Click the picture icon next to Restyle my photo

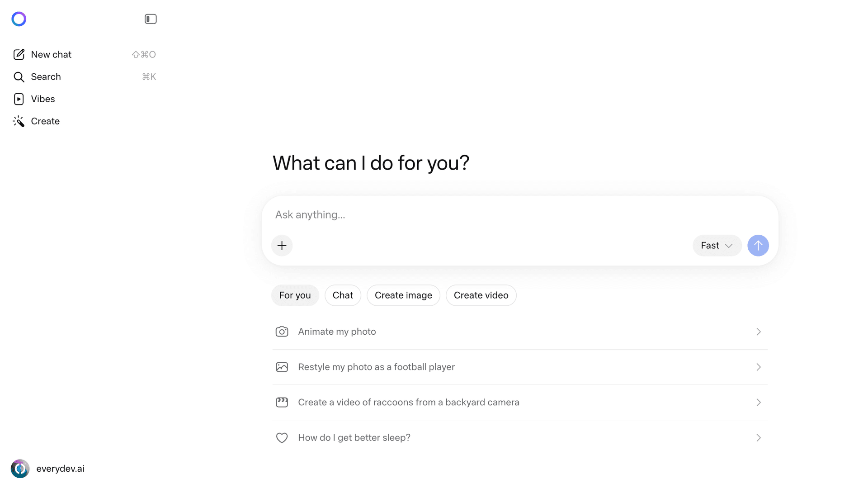click(x=282, y=366)
